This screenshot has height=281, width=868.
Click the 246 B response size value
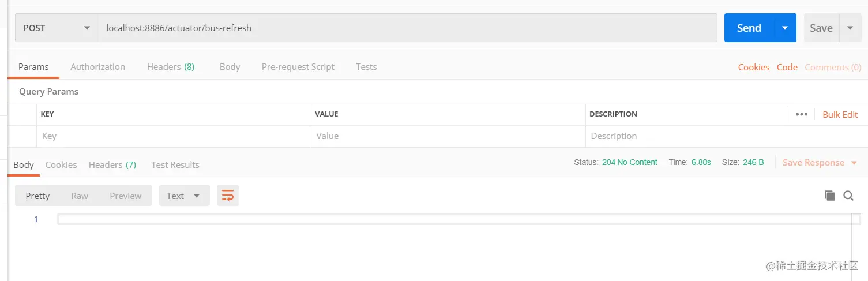pyautogui.click(x=753, y=163)
